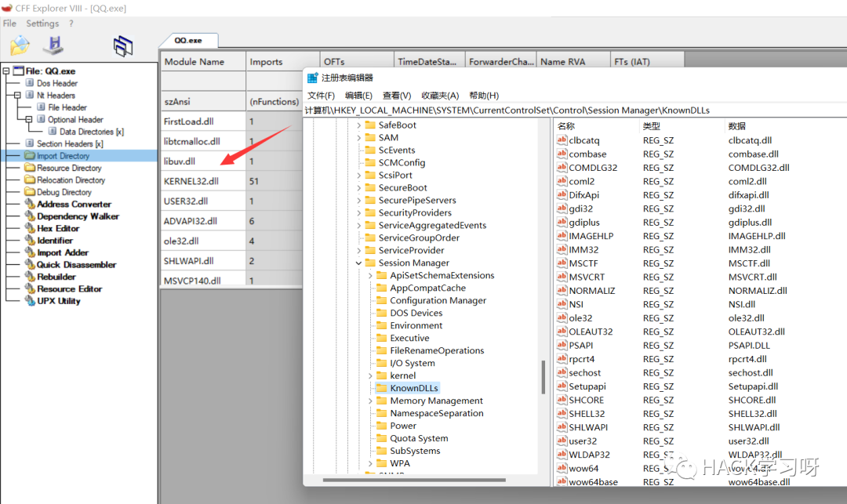Collapse the Optional Header tree node
The height and width of the screenshot is (504, 847).
(x=29, y=119)
